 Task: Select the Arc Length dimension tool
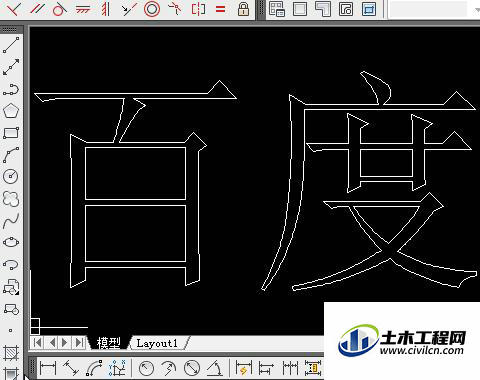tap(94, 369)
